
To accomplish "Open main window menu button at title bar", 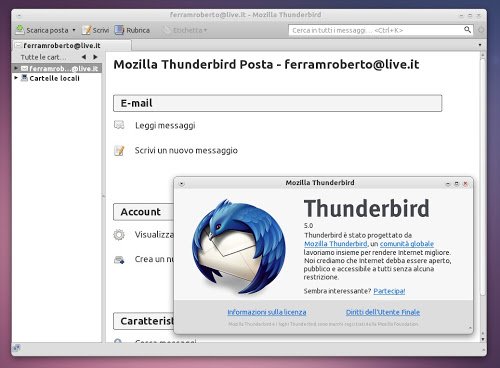I will 19,15.
